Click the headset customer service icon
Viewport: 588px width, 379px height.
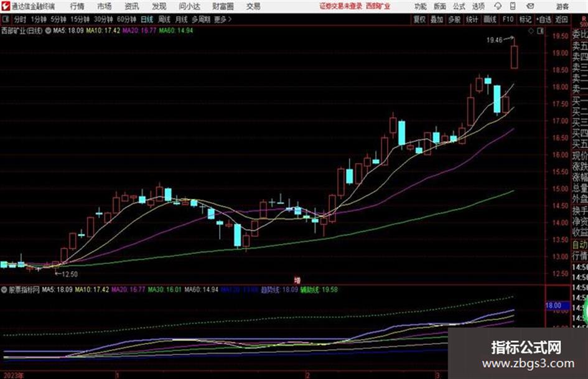pyautogui.click(x=498, y=6)
